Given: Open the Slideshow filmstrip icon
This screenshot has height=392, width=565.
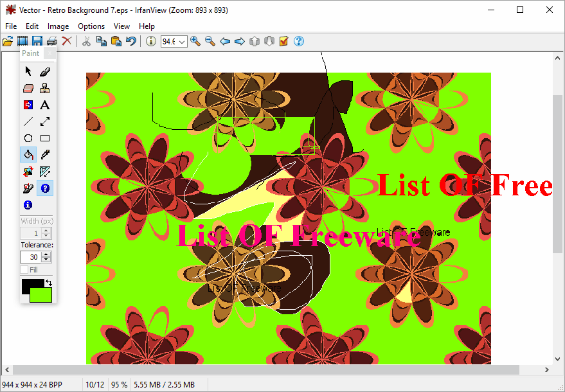Looking at the screenshot, I should [x=22, y=41].
